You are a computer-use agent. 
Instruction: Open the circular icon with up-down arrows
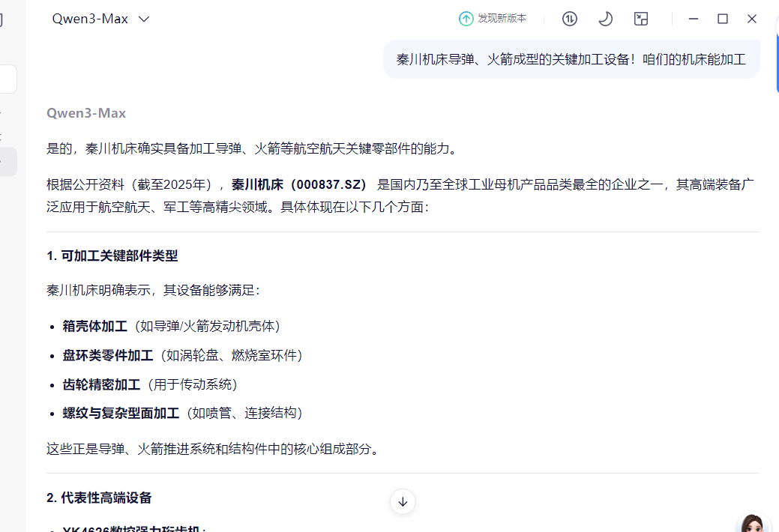coord(569,19)
